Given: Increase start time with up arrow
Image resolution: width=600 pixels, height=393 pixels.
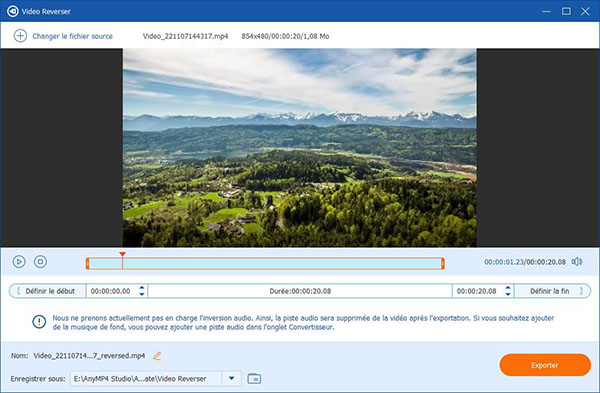Looking at the screenshot, I should click(142, 287).
